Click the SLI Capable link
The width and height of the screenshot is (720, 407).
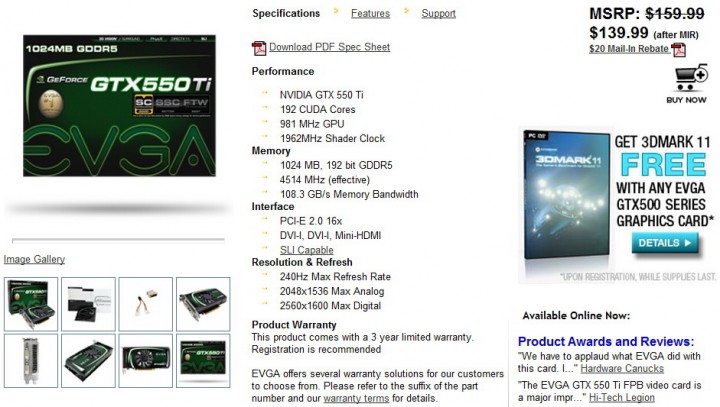coord(307,250)
